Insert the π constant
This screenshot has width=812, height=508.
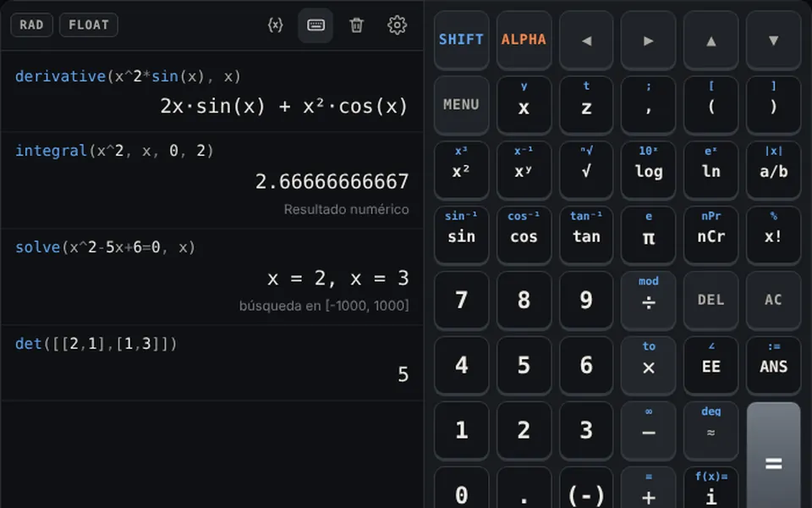coord(649,235)
